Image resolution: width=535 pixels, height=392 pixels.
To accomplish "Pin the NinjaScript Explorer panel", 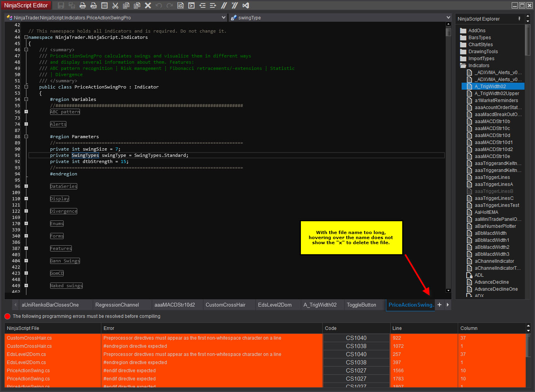I will click(x=519, y=19).
